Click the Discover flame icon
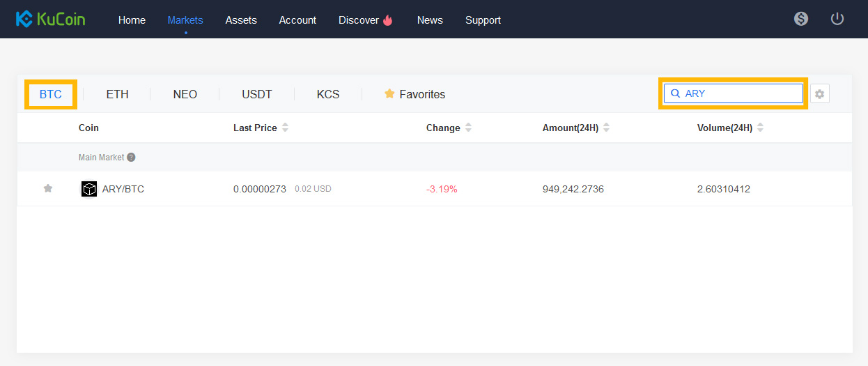 tap(388, 20)
